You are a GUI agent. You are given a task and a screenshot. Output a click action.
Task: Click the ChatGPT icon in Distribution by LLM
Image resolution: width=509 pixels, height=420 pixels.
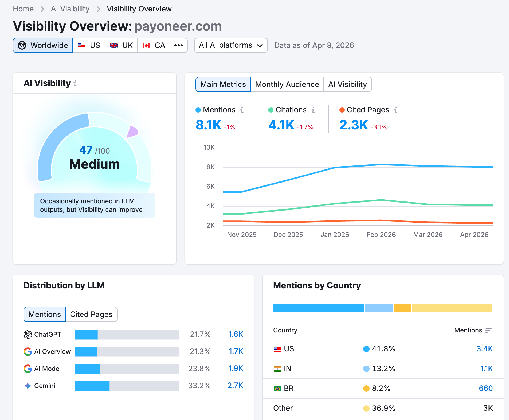click(27, 334)
